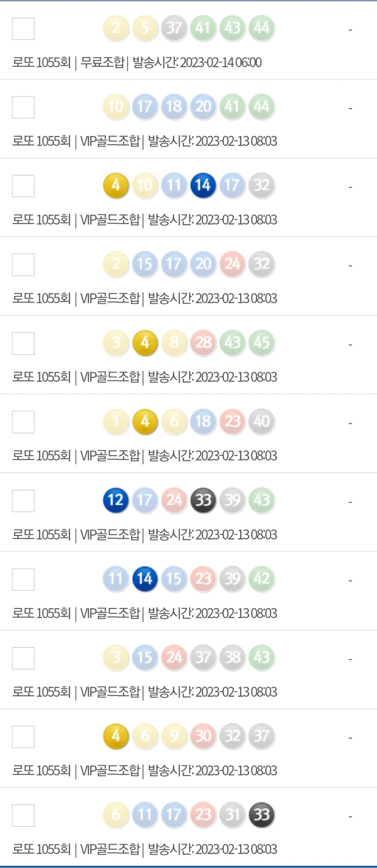Tap the green number 45 ball
The height and width of the screenshot is (868, 377).
262,343
